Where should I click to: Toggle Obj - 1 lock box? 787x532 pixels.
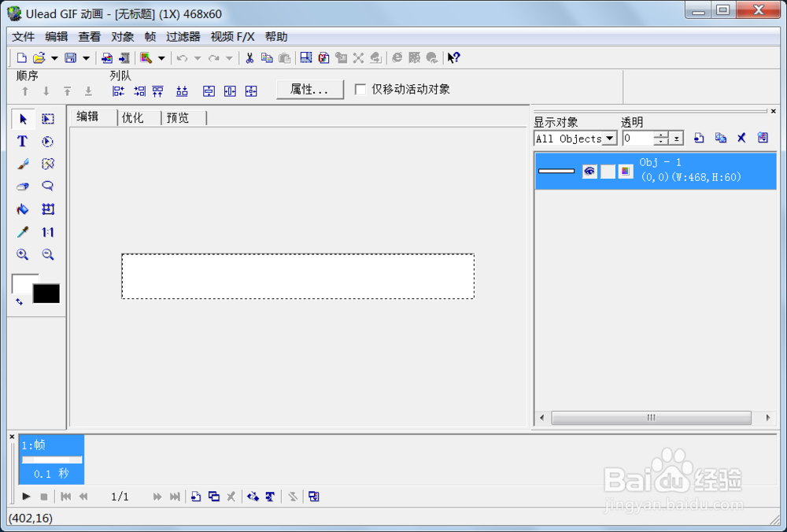[x=608, y=171]
